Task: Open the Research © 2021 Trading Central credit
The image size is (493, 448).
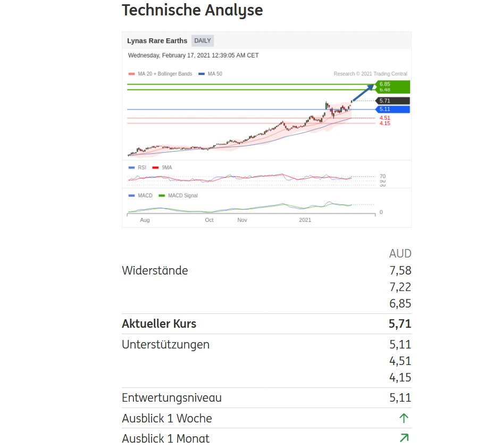Action: tap(370, 74)
